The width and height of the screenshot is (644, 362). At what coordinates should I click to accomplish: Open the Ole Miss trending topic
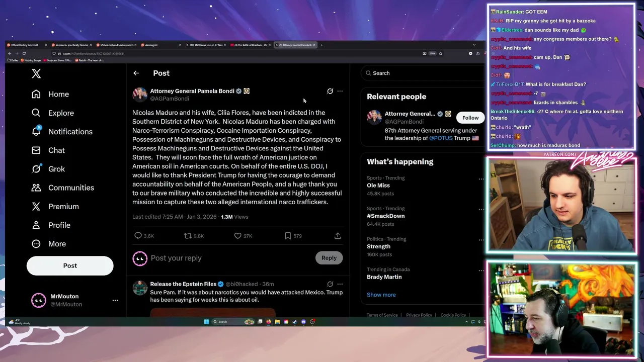click(x=378, y=186)
